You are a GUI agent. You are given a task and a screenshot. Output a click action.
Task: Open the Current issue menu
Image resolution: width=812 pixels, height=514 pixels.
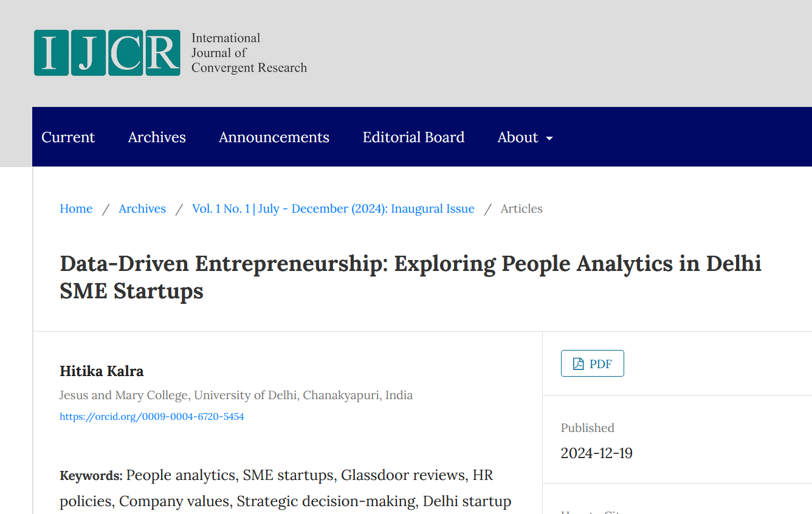tap(68, 137)
